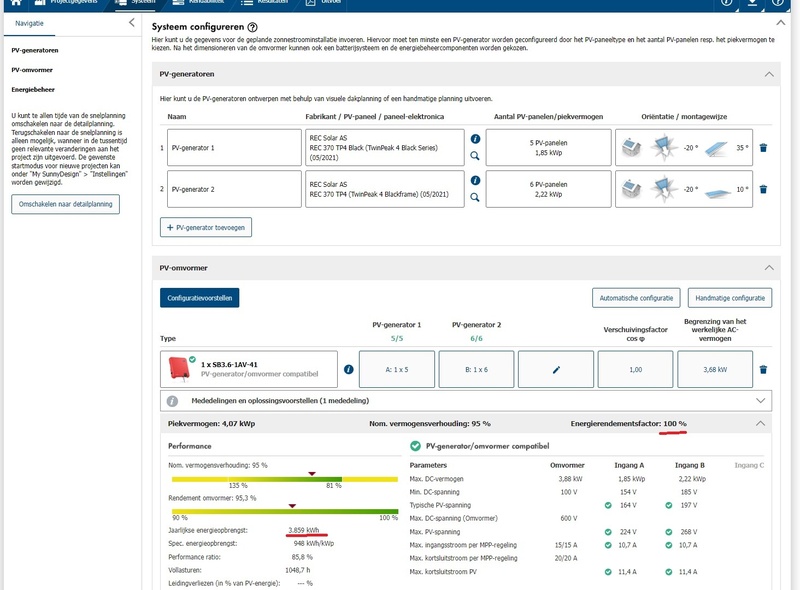Click marker on Rendement omvormer bar
The height and width of the screenshot is (590, 800).
pyautogui.click(x=292, y=506)
